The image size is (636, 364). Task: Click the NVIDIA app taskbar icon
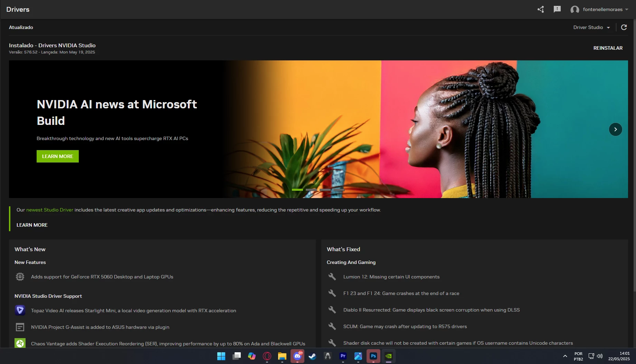pos(389,356)
